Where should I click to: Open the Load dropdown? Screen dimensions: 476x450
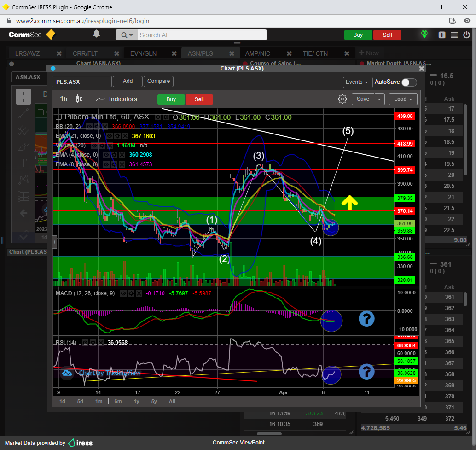coord(403,99)
